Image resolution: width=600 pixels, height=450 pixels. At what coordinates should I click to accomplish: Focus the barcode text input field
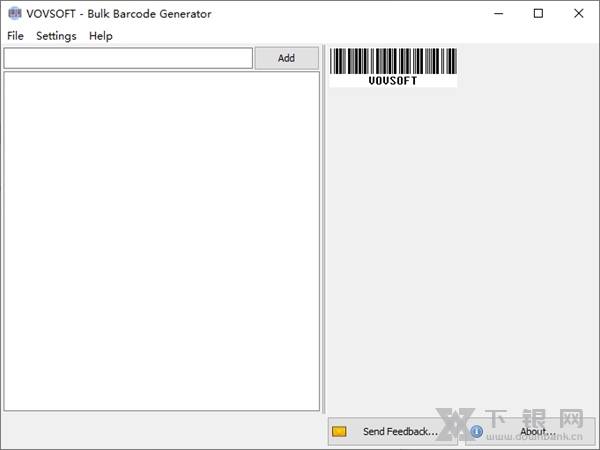(x=128, y=58)
